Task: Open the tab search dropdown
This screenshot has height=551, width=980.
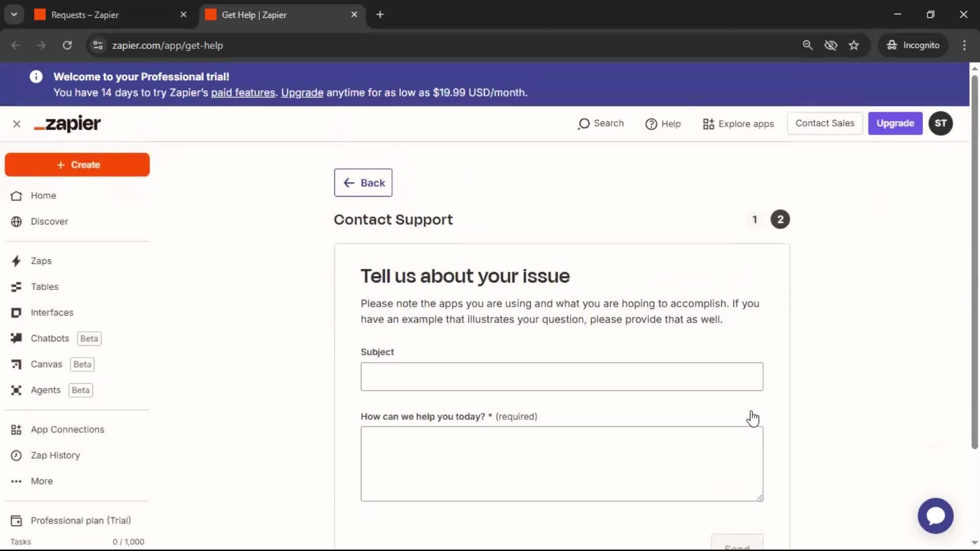Action: click(x=14, y=14)
